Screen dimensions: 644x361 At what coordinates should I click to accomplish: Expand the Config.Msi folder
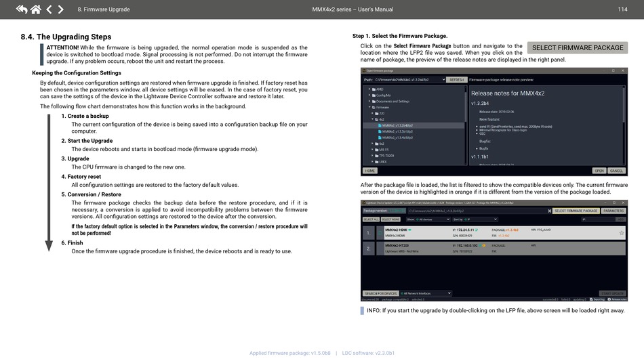(x=369, y=95)
